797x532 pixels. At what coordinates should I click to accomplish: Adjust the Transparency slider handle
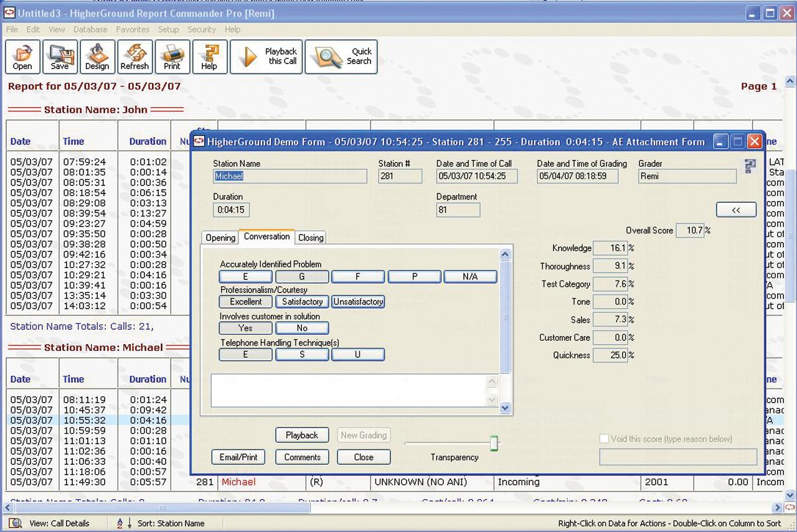(494, 443)
